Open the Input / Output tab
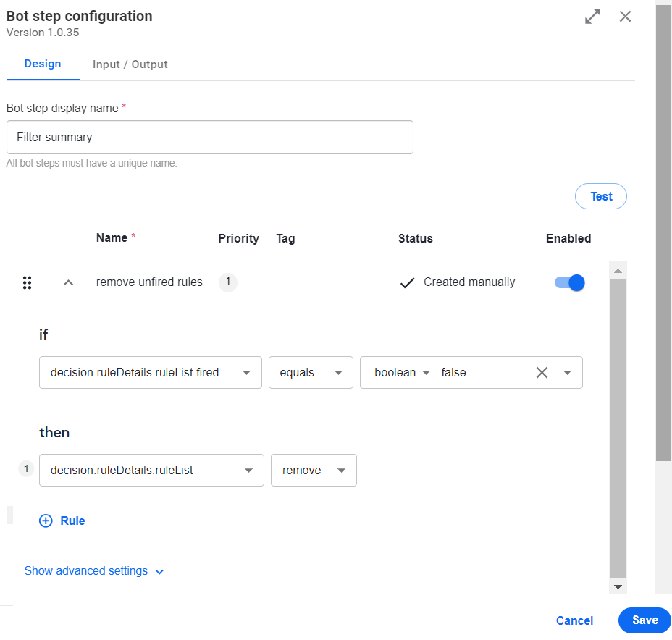 [130, 64]
